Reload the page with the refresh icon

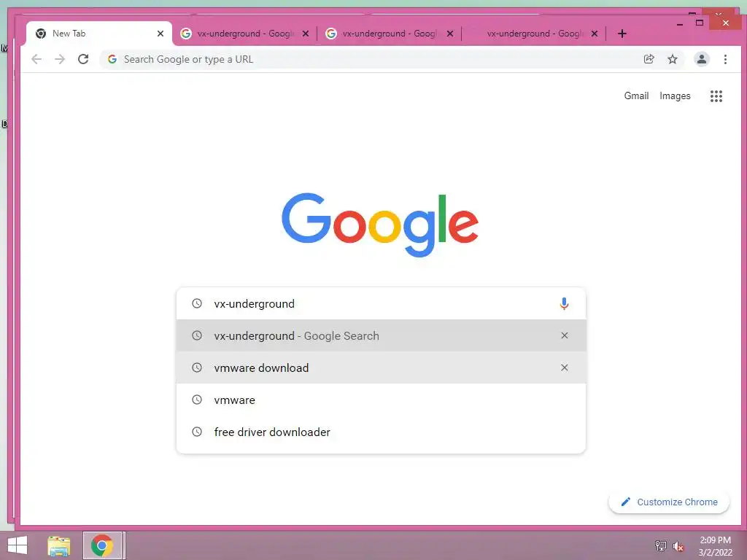pyautogui.click(x=83, y=59)
